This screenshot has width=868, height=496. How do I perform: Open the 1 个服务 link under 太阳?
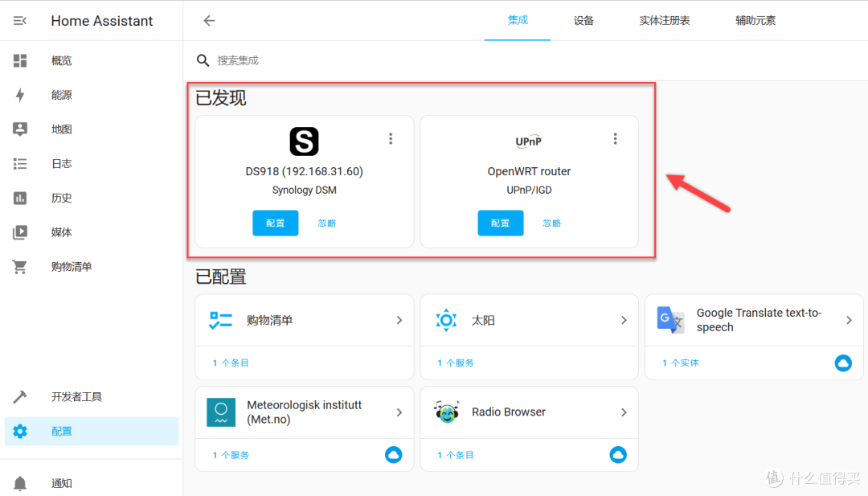click(456, 363)
